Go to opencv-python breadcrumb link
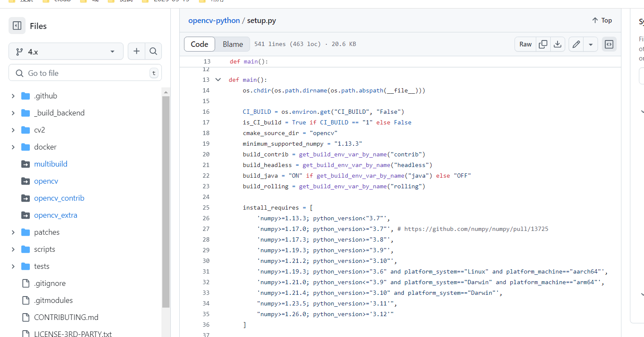Viewport: 644px width, 337px height. 214,20
